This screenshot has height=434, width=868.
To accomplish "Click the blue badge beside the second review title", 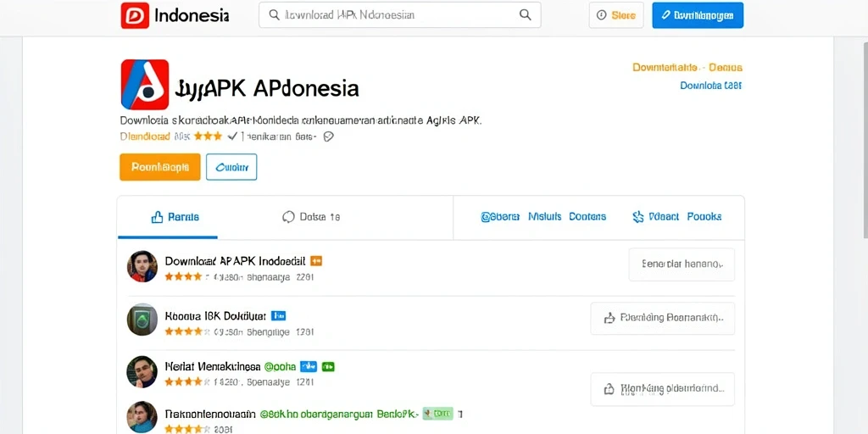I will click(x=278, y=316).
